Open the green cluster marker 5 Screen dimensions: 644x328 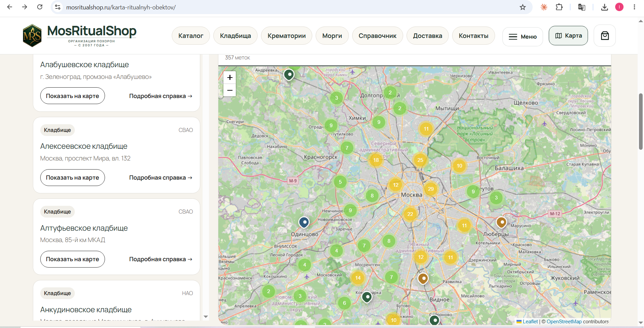[x=340, y=182]
